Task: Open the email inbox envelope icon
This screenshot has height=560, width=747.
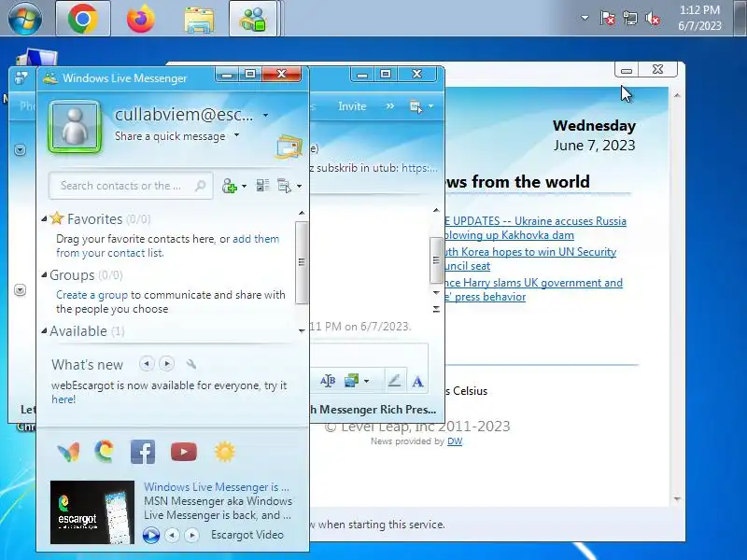Action: point(289,147)
